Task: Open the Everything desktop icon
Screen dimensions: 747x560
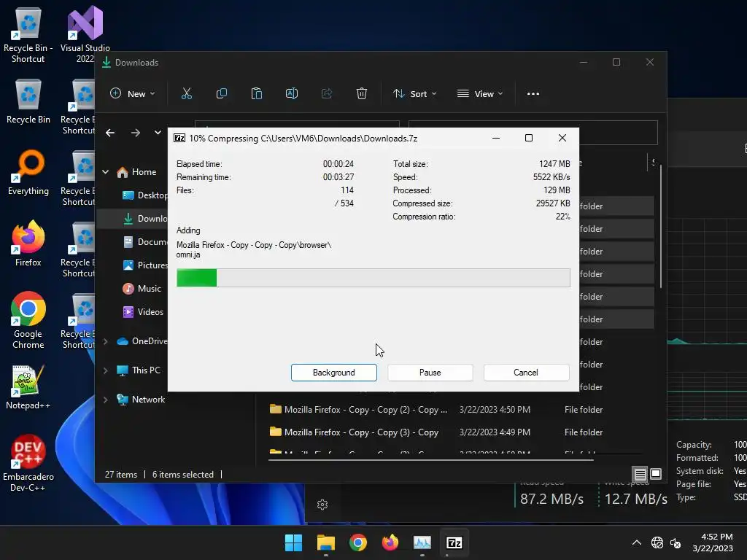Action: 28,172
